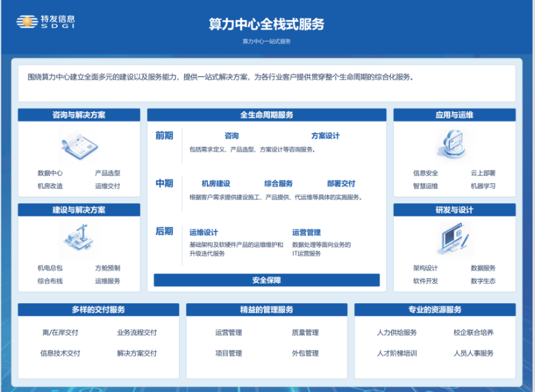Open the 多样的交付服务 section header
Image resolution: width=535 pixels, height=392 pixels.
(98, 309)
